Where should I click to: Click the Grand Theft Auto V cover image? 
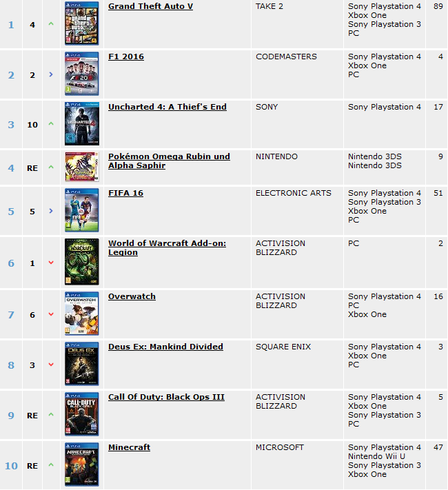tap(81, 23)
